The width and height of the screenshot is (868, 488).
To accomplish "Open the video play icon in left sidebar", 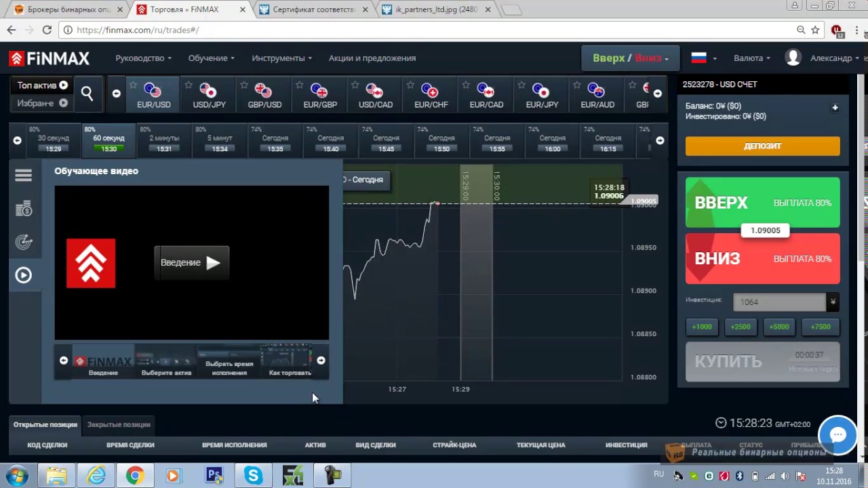I will click(23, 274).
